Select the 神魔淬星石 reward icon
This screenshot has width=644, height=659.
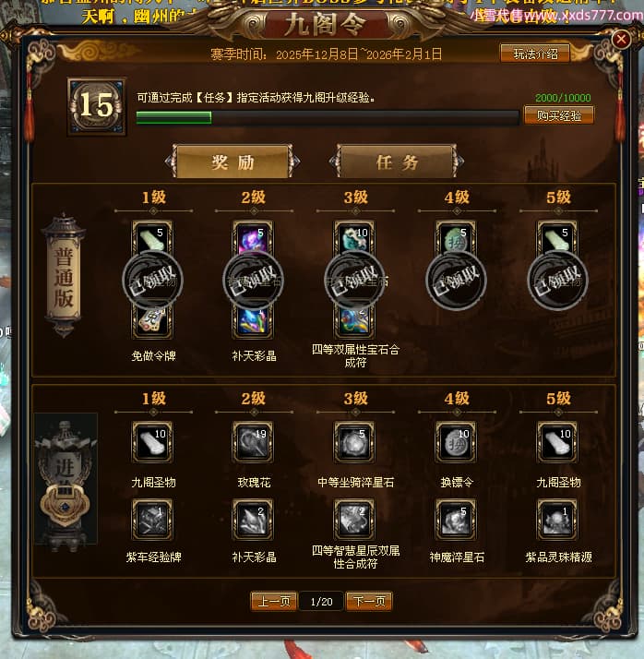[456, 520]
